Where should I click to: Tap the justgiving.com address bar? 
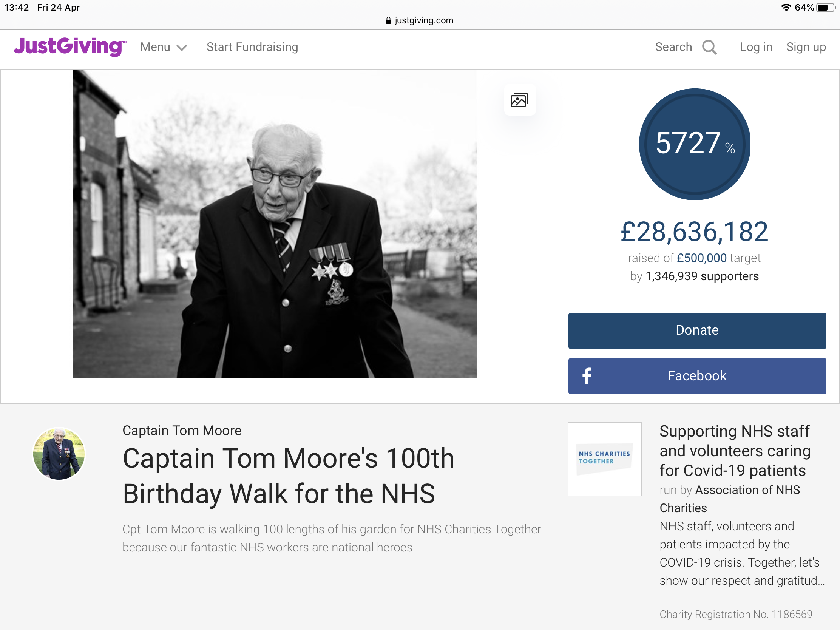(x=424, y=20)
